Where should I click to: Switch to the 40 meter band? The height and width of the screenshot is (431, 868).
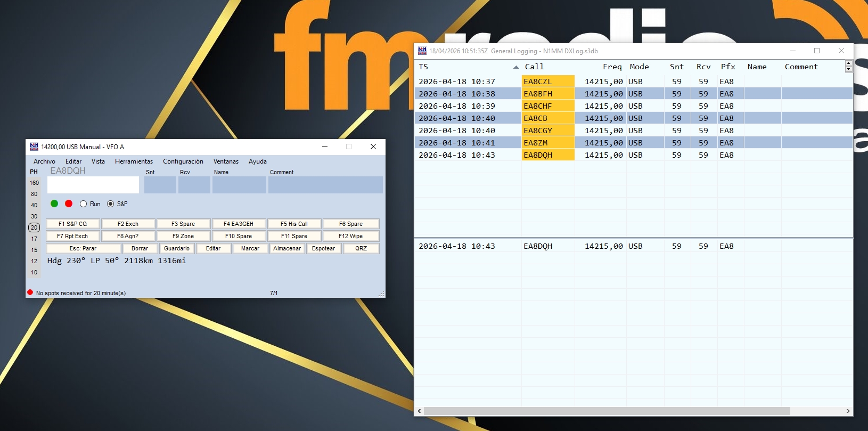click(34, 205)
